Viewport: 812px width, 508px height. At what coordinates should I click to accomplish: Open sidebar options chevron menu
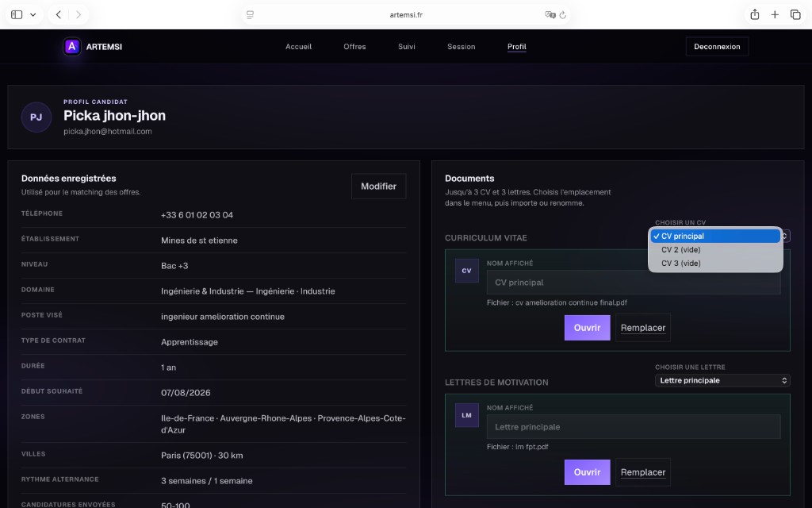tap(33, 14)
